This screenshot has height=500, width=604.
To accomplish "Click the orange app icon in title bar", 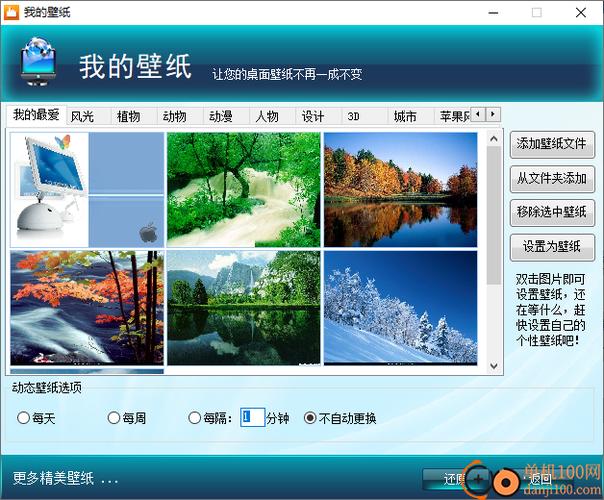I will pos(11,12).
